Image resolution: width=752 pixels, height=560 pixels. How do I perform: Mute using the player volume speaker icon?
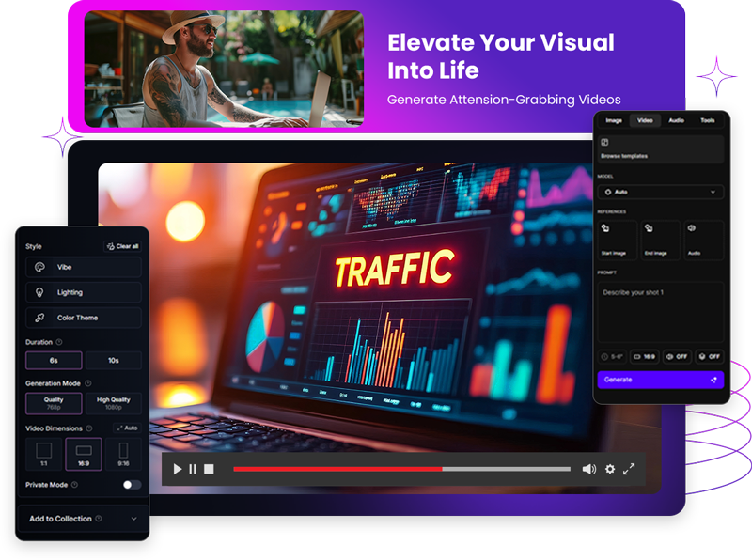(x=588, y=469)
